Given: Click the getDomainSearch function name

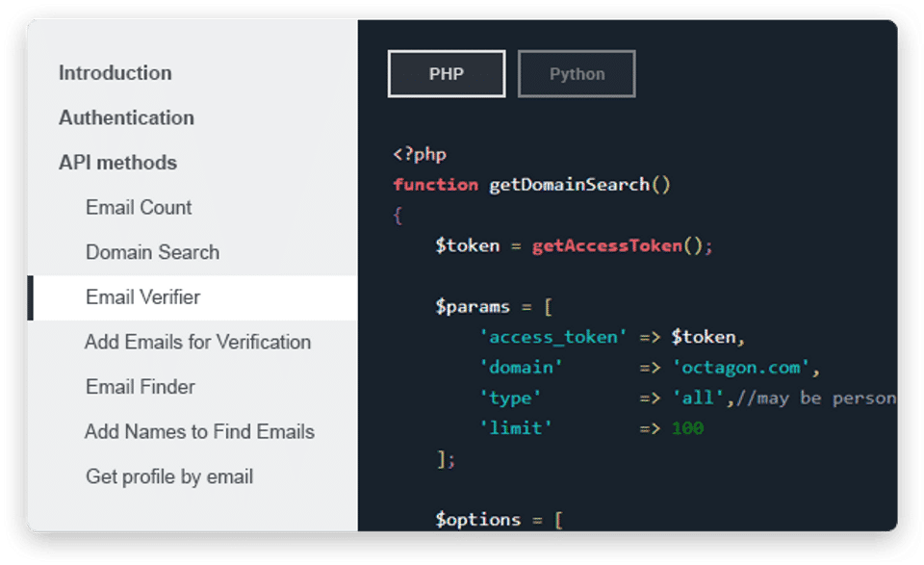Looking at the screenshot, I should pos(569,185).
